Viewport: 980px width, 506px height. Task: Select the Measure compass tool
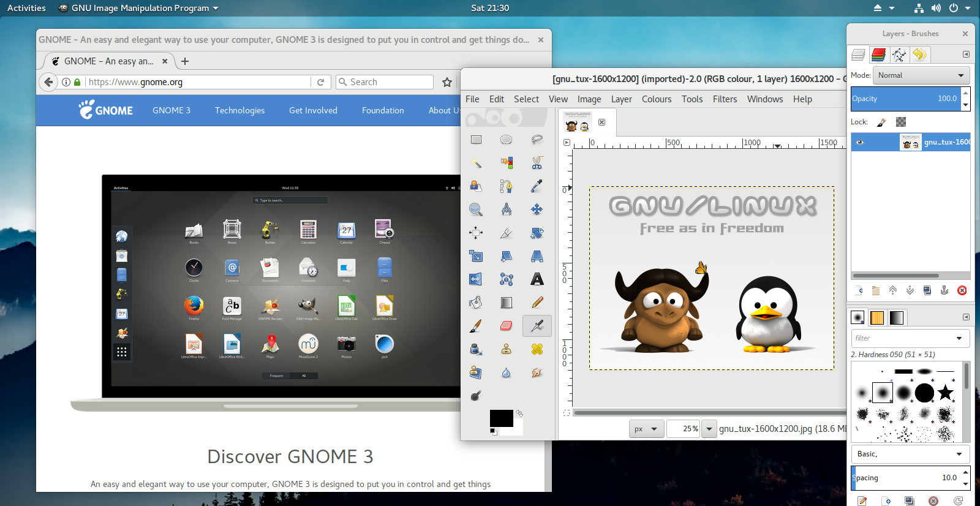pos(506,210)
